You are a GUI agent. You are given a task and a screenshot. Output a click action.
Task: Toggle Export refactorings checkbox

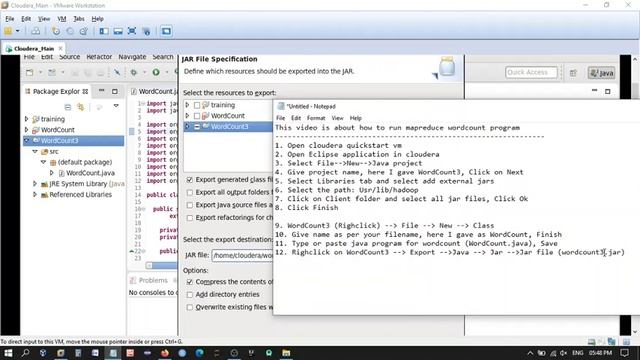click(x=189, y=218)
